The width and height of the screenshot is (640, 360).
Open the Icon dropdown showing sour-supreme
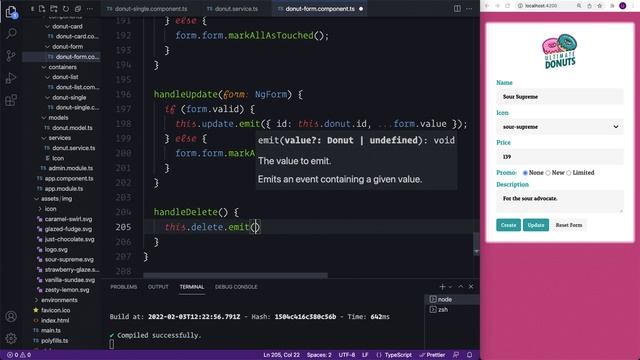[x=560, y=127]
